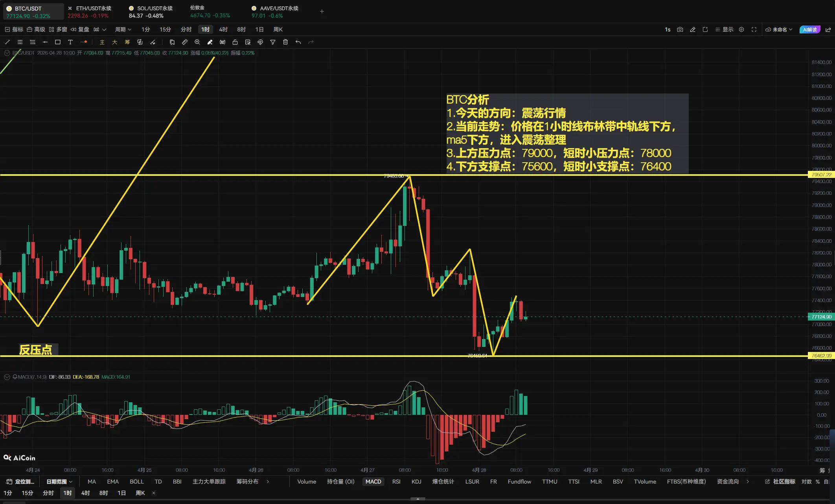Open the 日期范围 date range dropdown
Viewport: 835px width, 504px height.
pyautogui.click(x=59, y=482)
